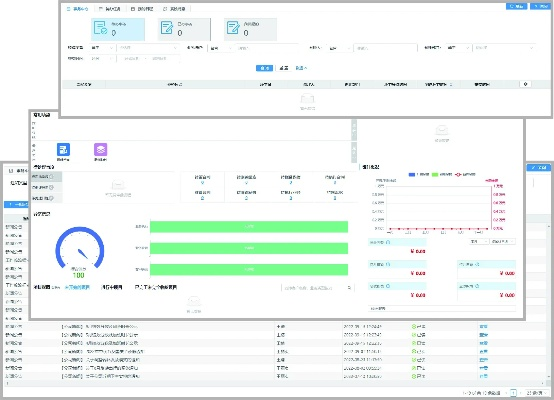Click info icon on third left-side stats tab
Viewport: 554px width, 400px height.
[x=51, y=198]
